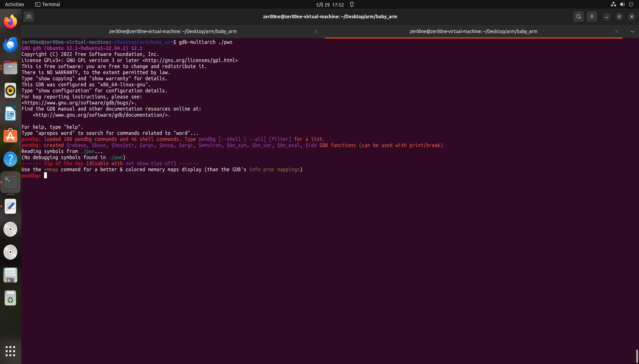Focus the Terminal icon in the dock

(11, 182)
